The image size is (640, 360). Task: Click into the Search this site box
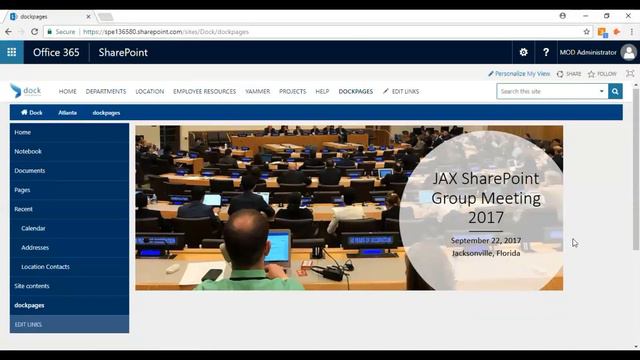[547, 91]
